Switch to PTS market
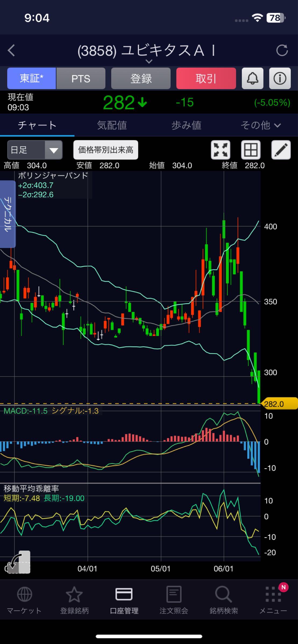This screenshot has height=644, width=298. click(x=81, y=78)
